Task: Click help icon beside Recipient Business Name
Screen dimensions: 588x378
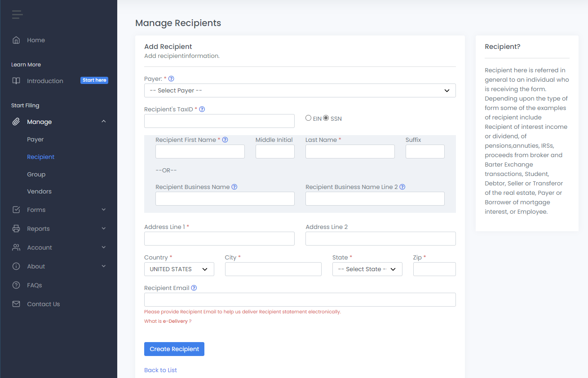Action: point(234,187)
